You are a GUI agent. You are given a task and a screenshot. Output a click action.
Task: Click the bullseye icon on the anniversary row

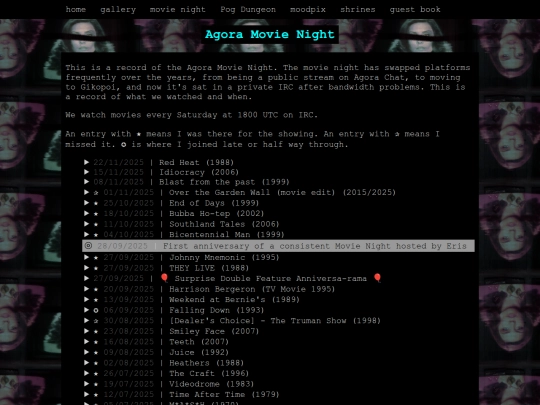(89, 246)
